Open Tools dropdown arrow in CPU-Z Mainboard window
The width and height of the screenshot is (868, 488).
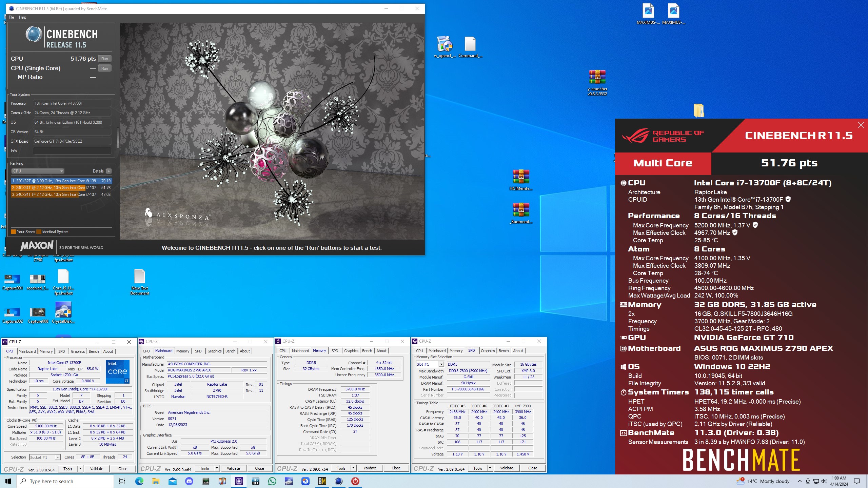click(x=217, y=468)
